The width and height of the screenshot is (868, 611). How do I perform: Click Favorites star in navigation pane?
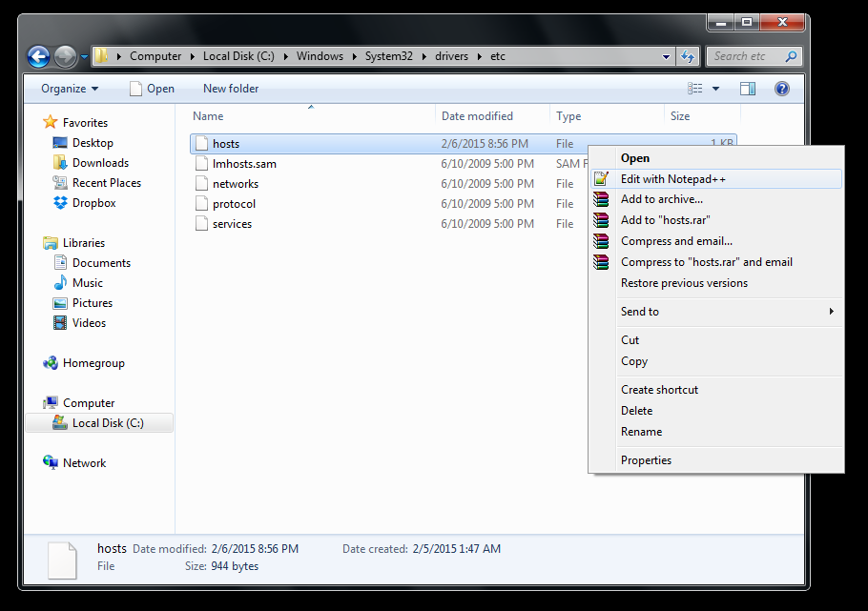coord(51,122)
